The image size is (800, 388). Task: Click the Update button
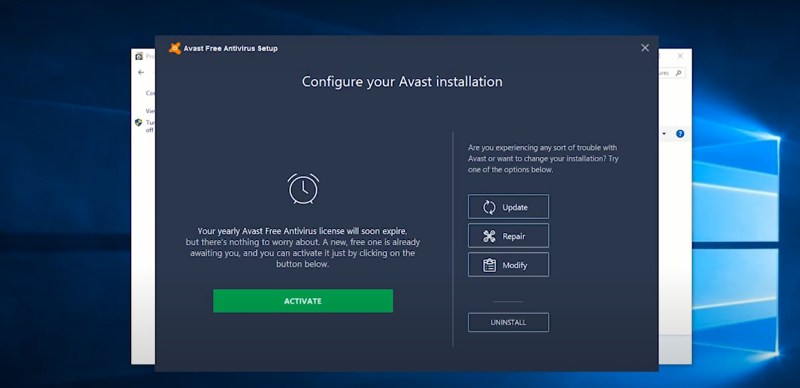coord(508,207)
